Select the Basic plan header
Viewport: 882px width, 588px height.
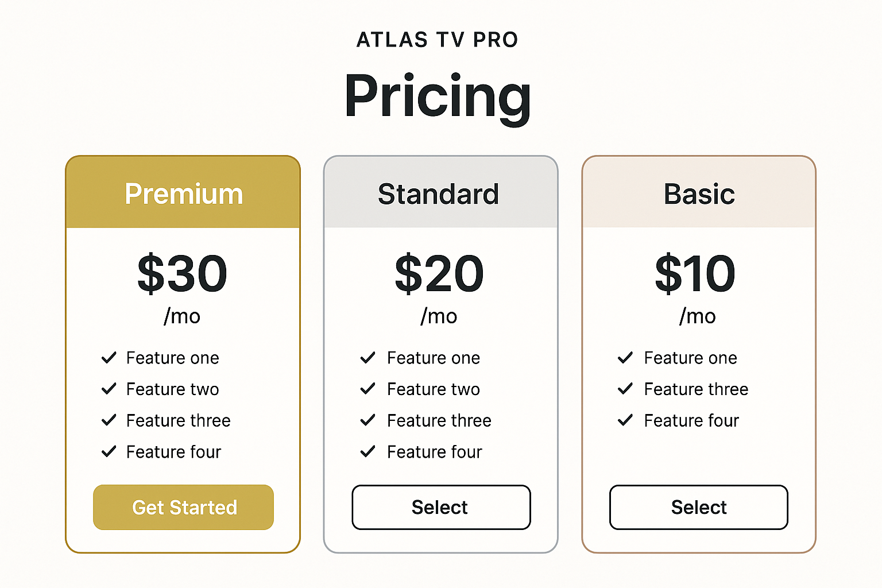pos(699,192)
